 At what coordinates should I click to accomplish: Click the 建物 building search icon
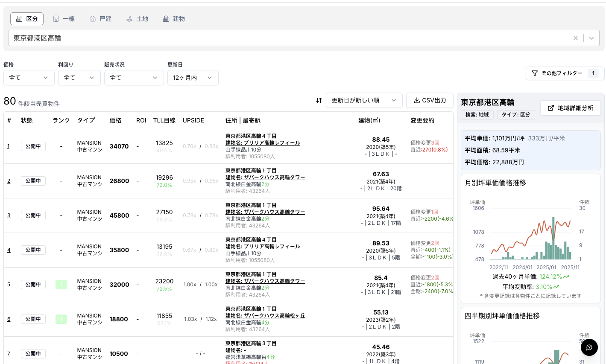(166, 18)
